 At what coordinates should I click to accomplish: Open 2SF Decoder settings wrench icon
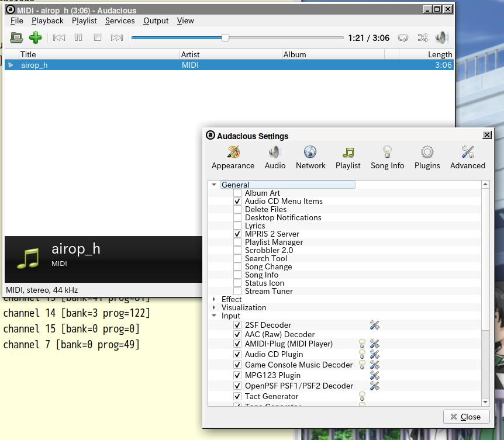click(374, 325)
